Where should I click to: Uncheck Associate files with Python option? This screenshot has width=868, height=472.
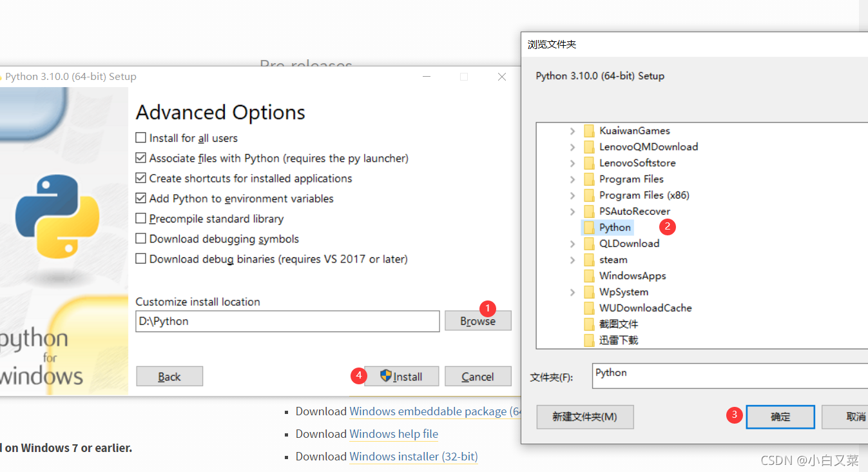[140, 158]
